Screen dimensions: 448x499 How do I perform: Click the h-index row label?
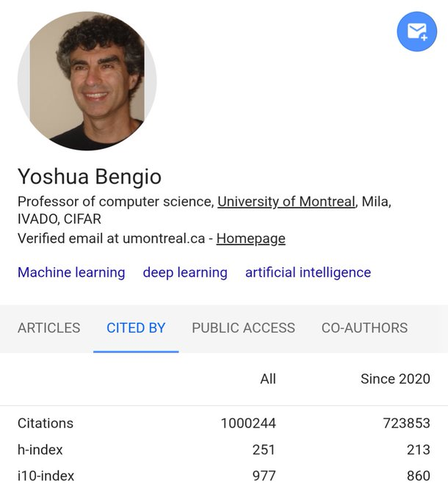pyautogui.click(x=40, y=450)
